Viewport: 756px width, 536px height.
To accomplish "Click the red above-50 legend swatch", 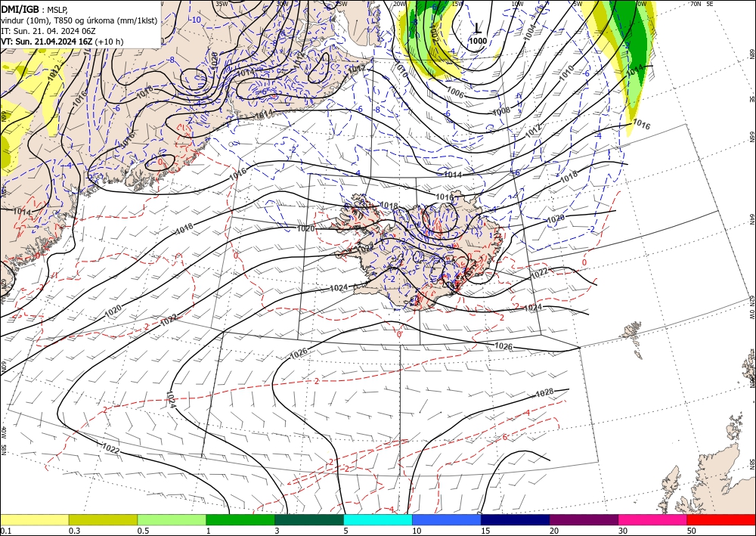I will coord(721,519).
